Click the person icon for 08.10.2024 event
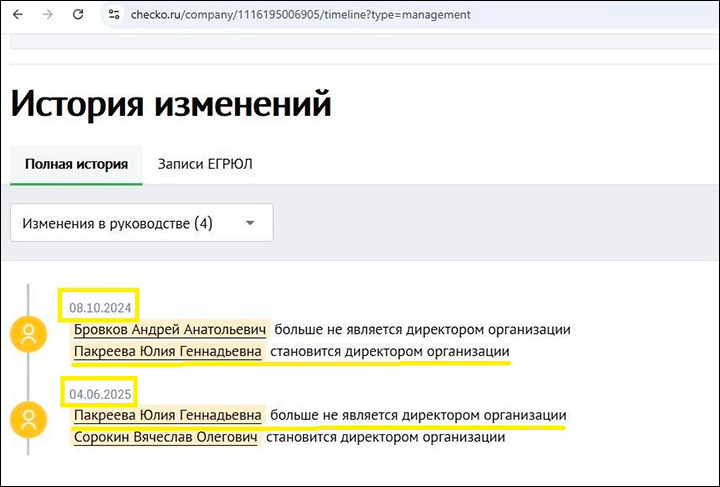 point(28,334)
